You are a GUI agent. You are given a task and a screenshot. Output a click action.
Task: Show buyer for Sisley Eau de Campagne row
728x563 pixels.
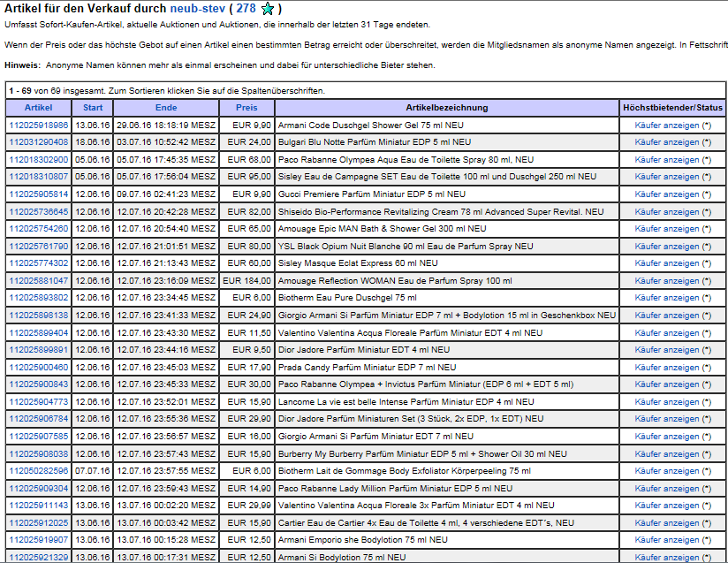[x=667, y=177]
